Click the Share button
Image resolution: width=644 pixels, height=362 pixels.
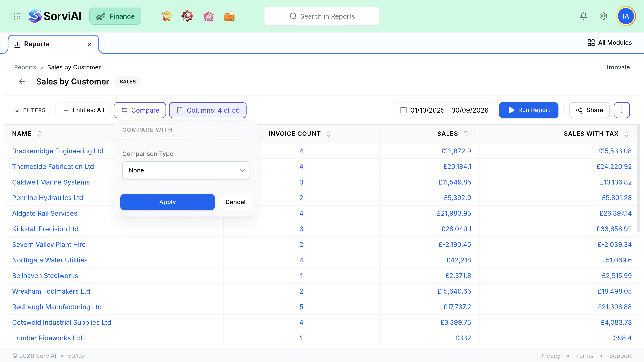click(589, 110)
